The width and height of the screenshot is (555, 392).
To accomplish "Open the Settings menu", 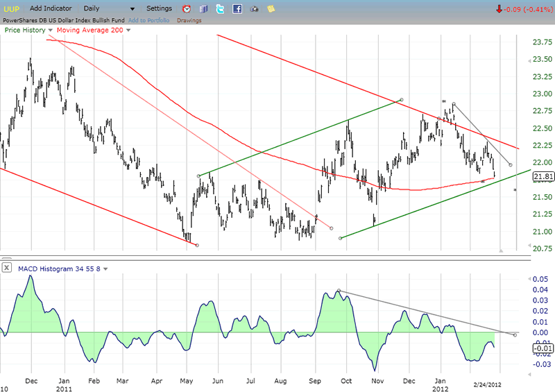I will click(x=160, y=8).
